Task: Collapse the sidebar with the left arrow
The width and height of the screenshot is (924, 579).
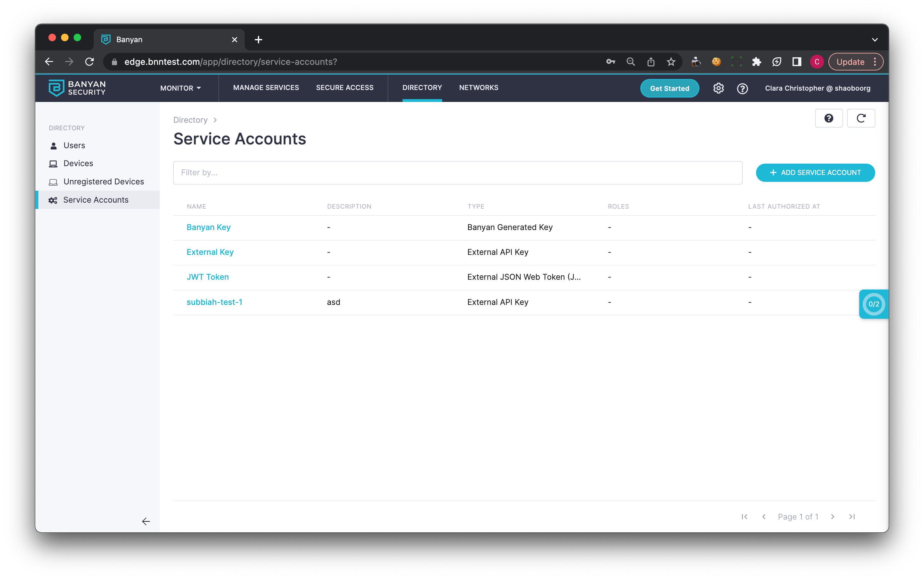Action: coord(146,521)
